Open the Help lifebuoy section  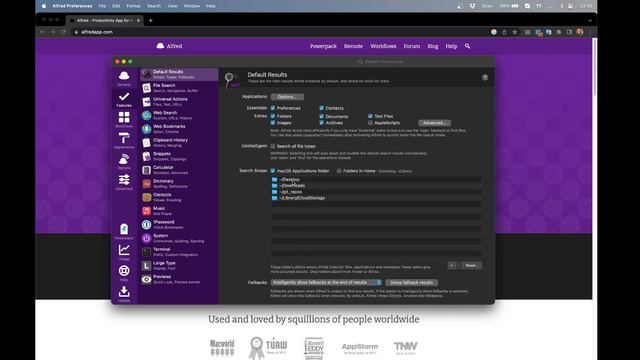click(124, 273)
